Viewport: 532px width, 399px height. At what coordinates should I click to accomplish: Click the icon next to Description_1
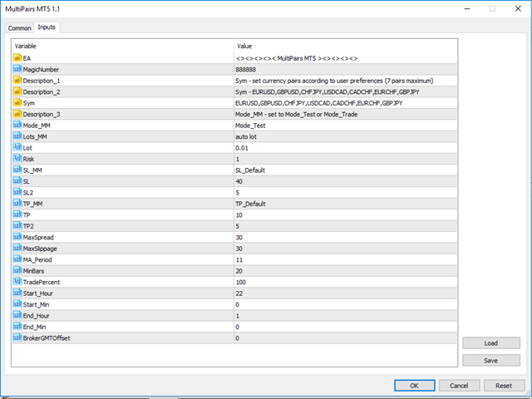click(x=17, y=80)
